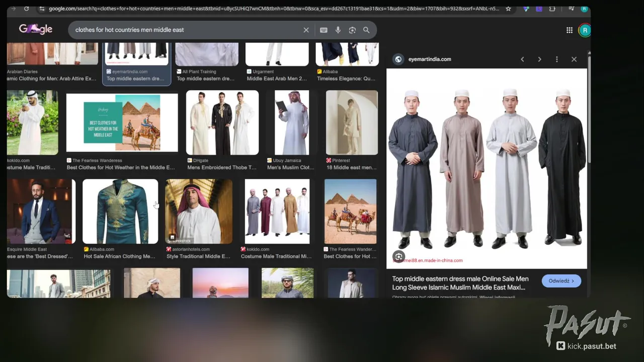Open 'Hot Sale African Clothing' result title
The image size is (644, 362).
tap(119, 256)
